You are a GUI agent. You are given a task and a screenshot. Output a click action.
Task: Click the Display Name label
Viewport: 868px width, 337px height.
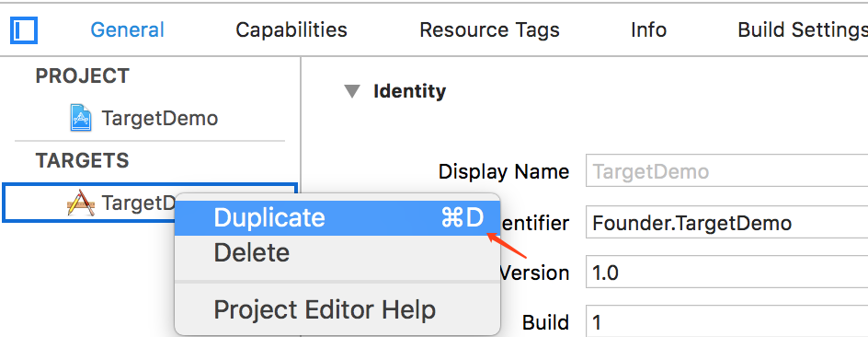pyautogui.click(x=504, y=172)
